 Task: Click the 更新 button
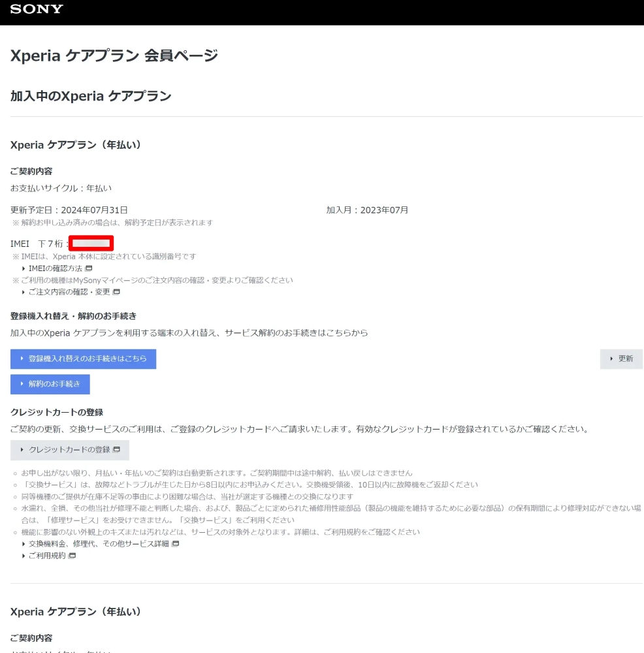621,359
